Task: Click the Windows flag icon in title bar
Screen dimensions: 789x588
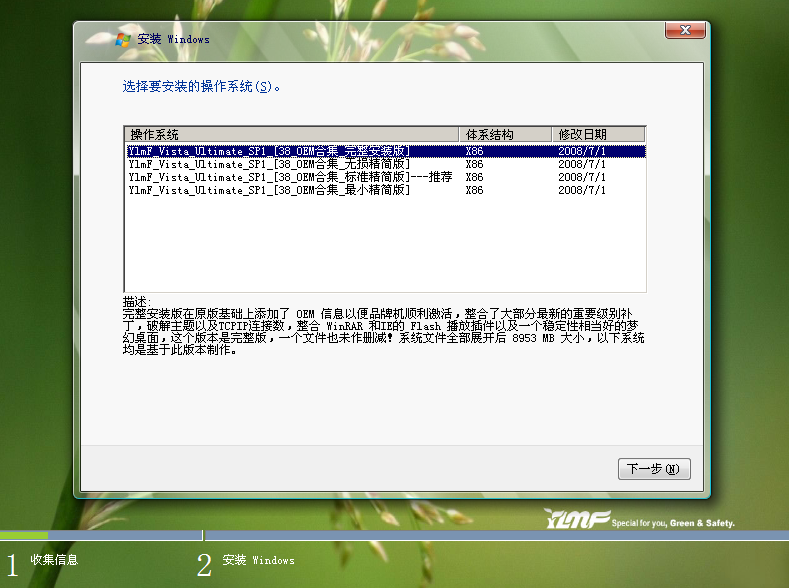Action: tap(123, 39)
